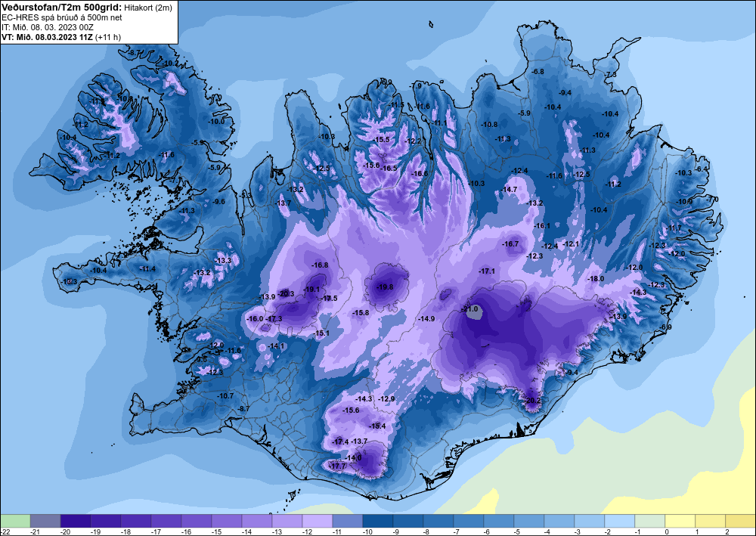Click the grey-purple legend swatch labeled -21

coord(45,521)
